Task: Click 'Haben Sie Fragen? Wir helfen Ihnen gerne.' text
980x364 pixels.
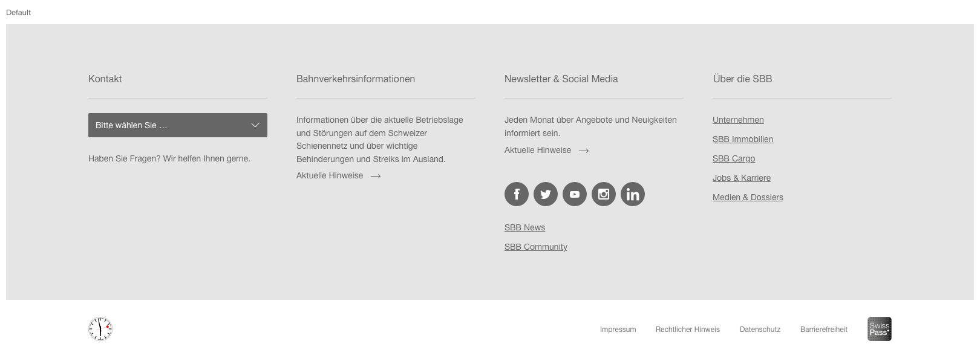Action: pos(169,158)
